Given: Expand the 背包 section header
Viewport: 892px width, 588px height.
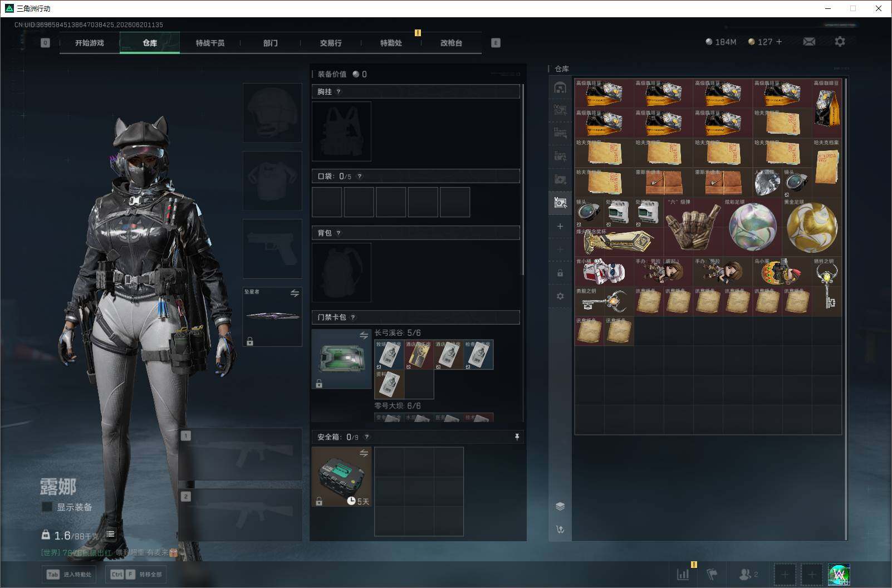Looking at the screenshot, I should (x=416, y=233).
